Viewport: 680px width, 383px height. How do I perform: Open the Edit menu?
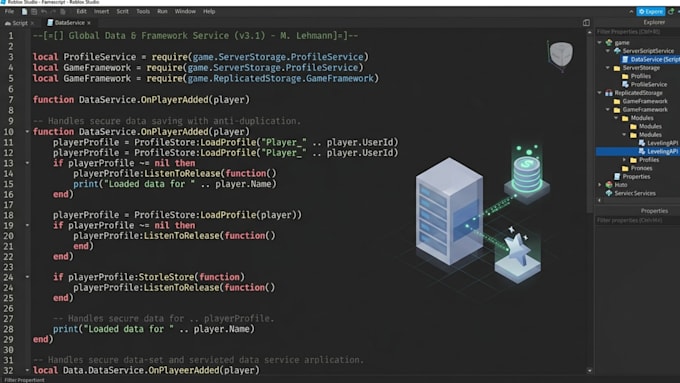(81, 12)
